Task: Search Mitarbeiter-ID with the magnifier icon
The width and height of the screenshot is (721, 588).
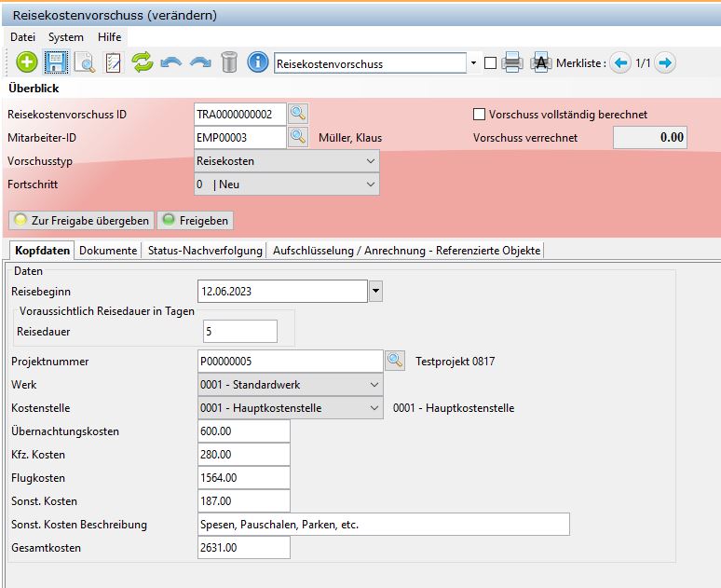Action: [297, 137]
